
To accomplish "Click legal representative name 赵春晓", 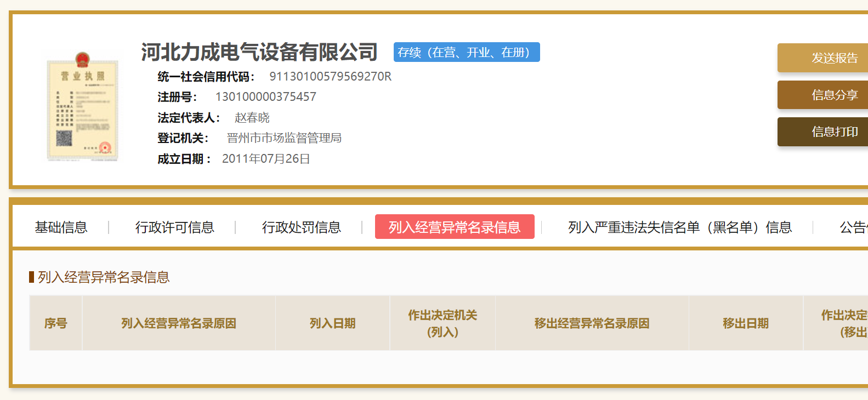I will (x=252, y=117).
